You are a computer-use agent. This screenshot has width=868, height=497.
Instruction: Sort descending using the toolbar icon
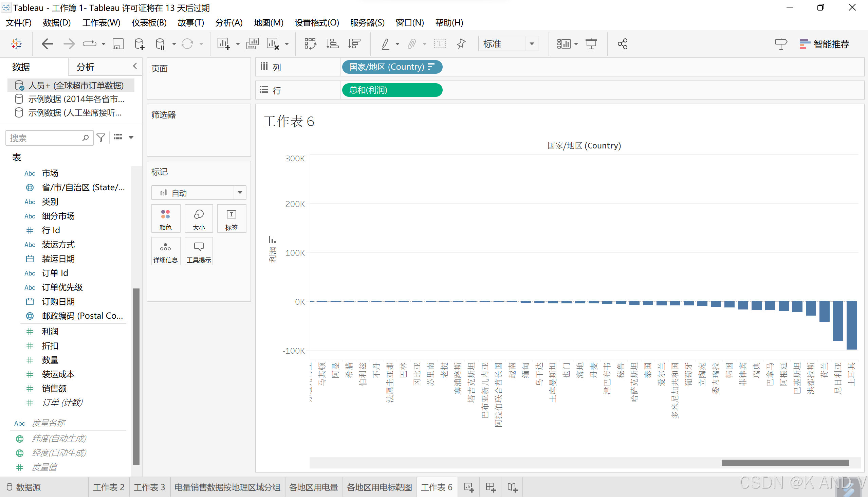pyautogui.click(x=354, y=44)
